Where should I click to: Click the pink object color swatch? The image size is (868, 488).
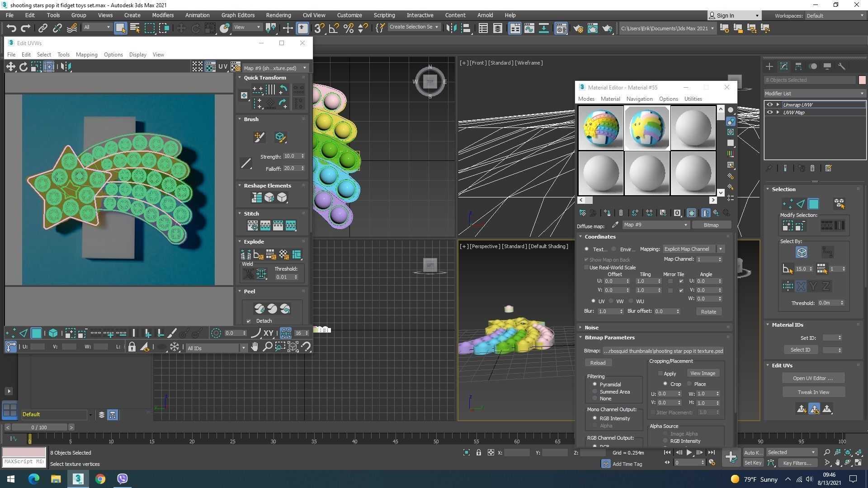point(862,80)
